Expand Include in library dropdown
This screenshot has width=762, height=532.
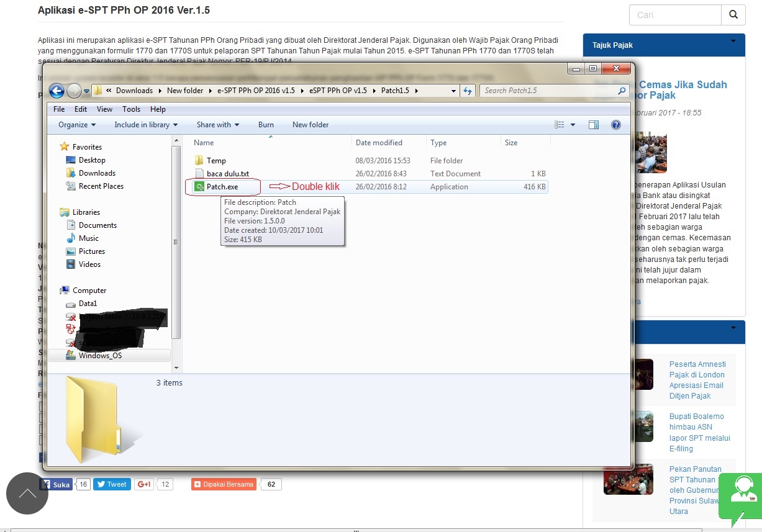click(x=146, y=125)
